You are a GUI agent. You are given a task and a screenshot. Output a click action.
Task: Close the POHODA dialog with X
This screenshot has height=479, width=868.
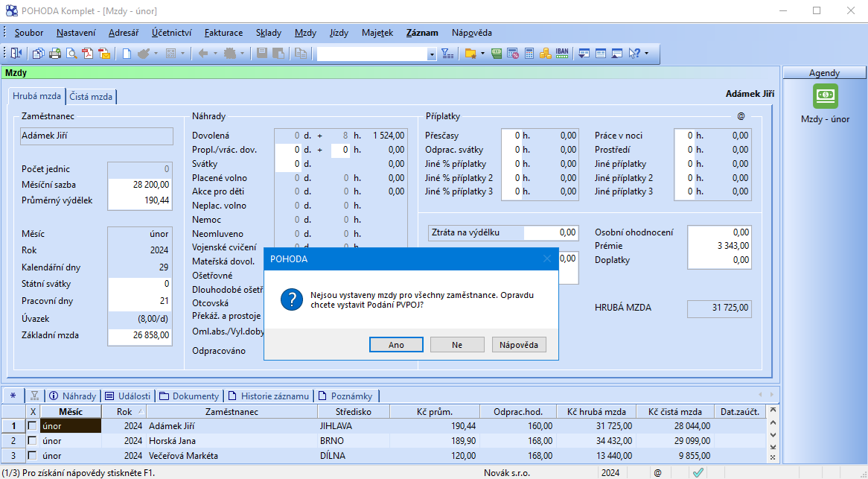tap(547, 258)
